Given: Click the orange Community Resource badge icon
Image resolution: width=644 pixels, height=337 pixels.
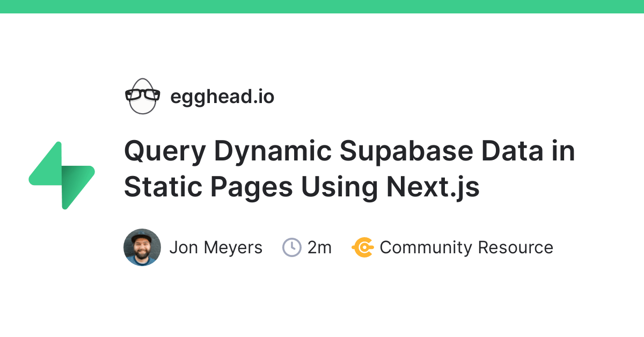Looking at the screenshot, I should (x=363, y=247).
